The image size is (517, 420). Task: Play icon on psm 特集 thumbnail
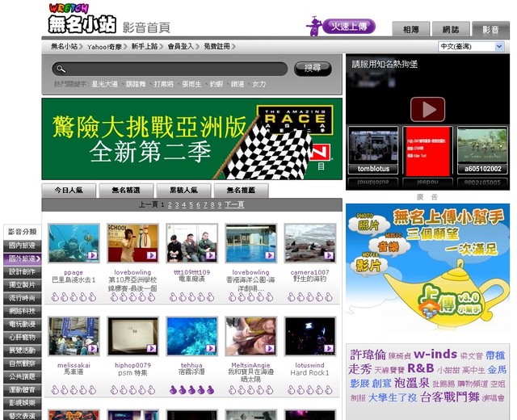(x=151, y=348)
